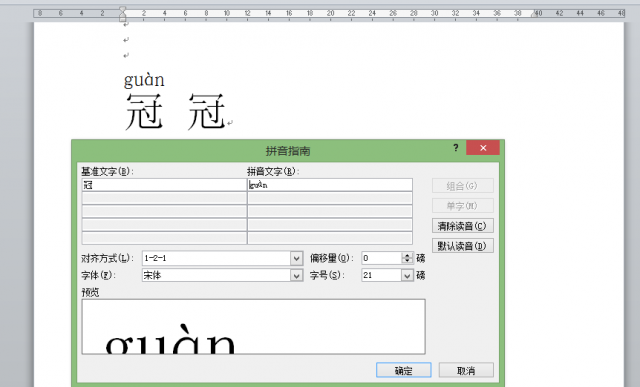640x387 pixels.
Task: Click the help question mark icon
Action: pos(456,148)
